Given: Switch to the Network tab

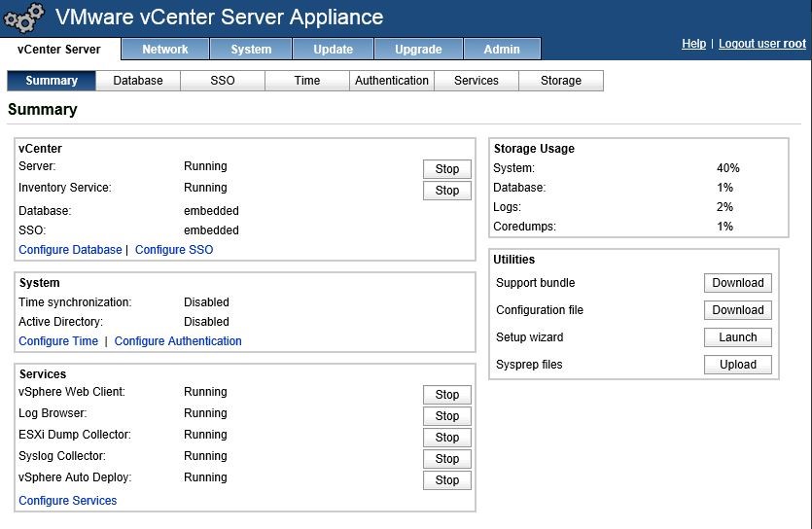Looking at the screenshot, I should 165,50.
